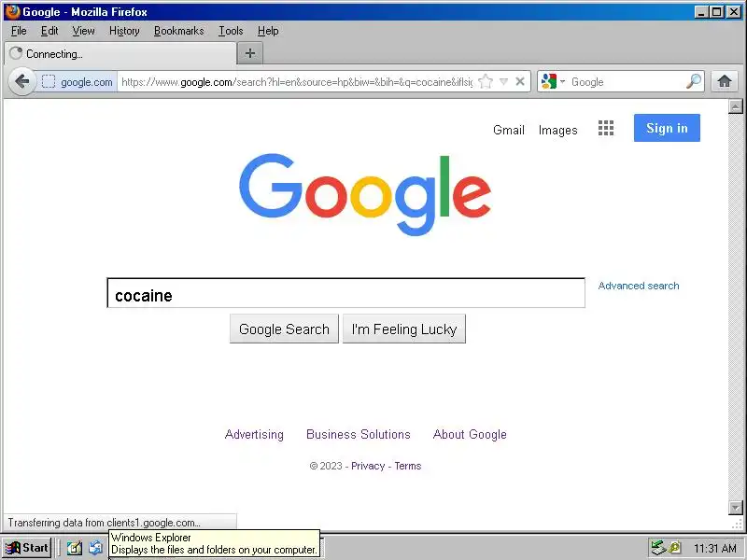Click the back navigation arrow button

click(x=21, y=81)
